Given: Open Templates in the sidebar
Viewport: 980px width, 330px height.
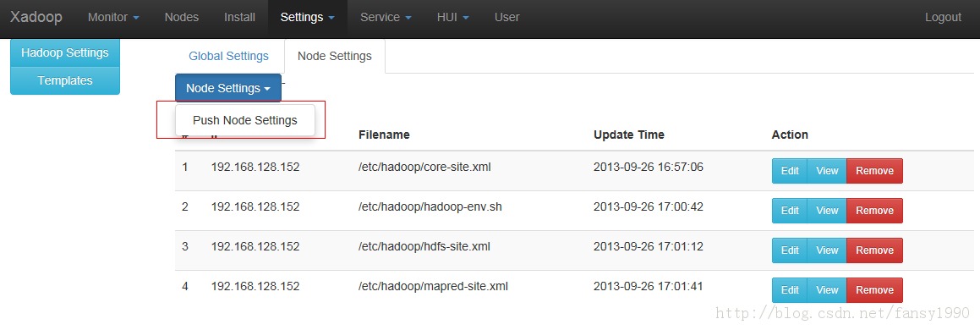Looking at the screenshot, I should click(65, 80).
